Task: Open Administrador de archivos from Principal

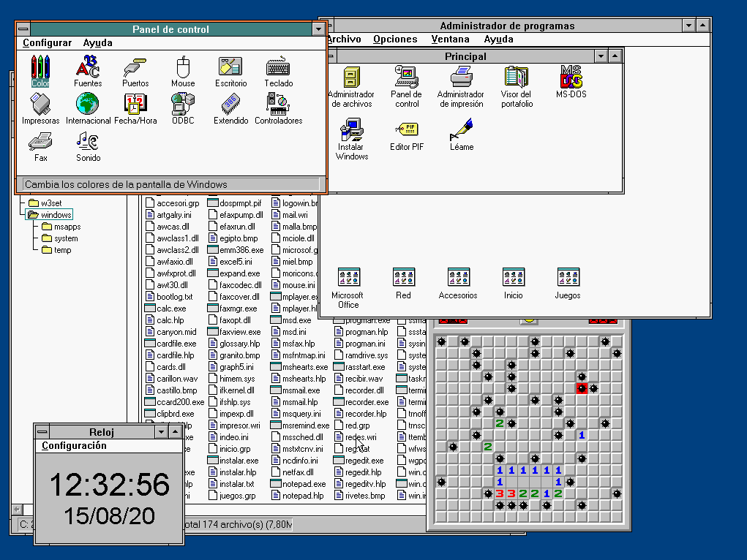Action: pos(351,80)
